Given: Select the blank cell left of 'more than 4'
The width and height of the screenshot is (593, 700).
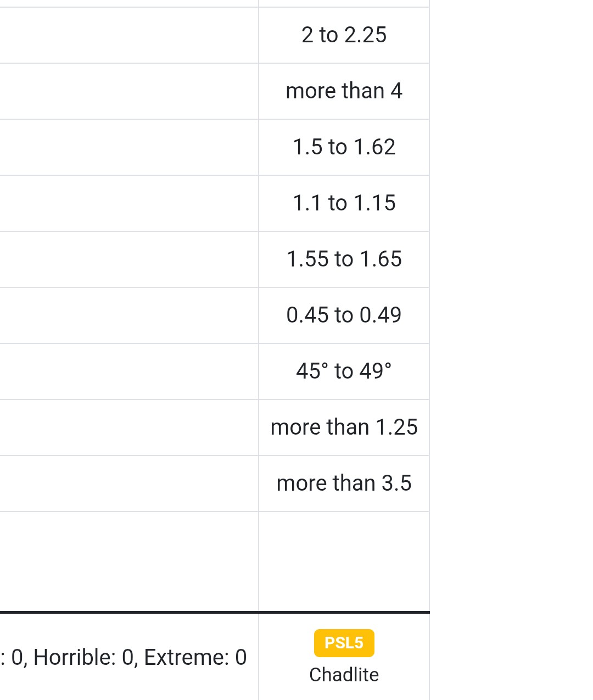Looking at the screenshot, I should click(x=129, y=91).
